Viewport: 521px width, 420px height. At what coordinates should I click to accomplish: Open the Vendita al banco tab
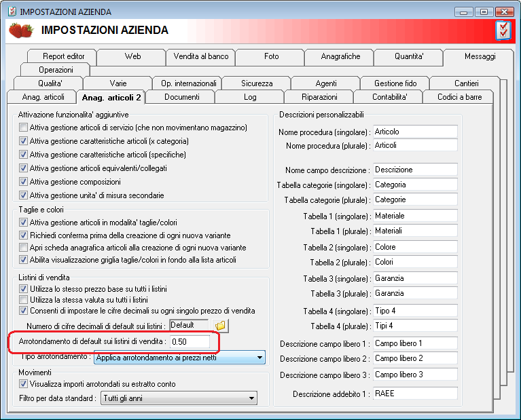[200, 56]
